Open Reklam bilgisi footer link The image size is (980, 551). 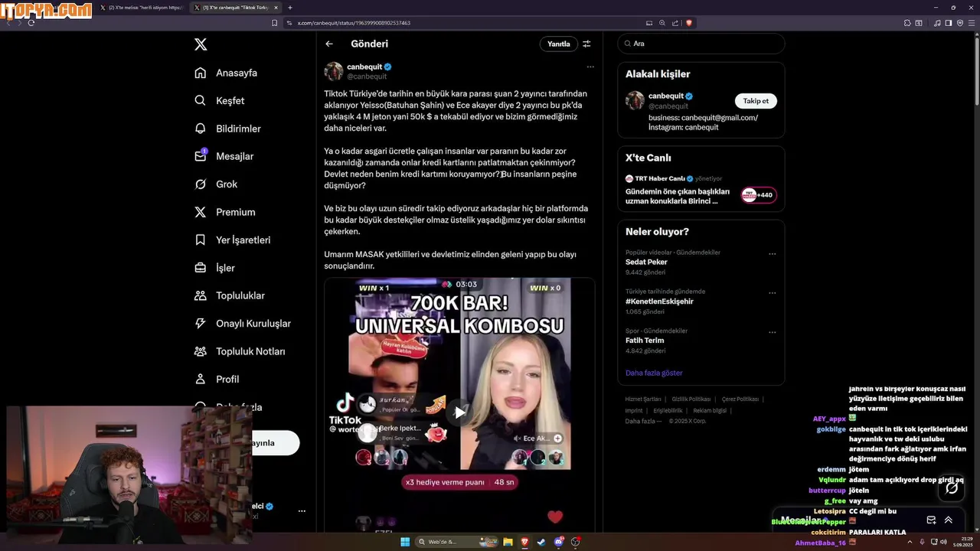click(x=710, y=410)
